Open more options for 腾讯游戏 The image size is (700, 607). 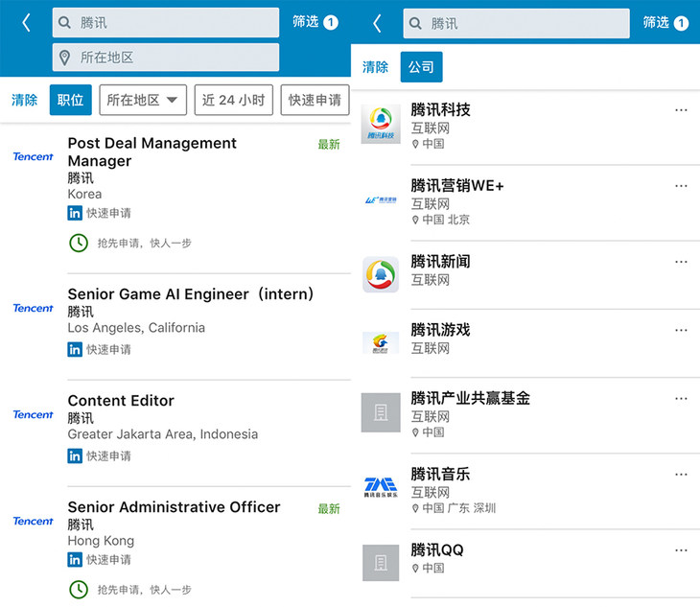coord(681,330)
